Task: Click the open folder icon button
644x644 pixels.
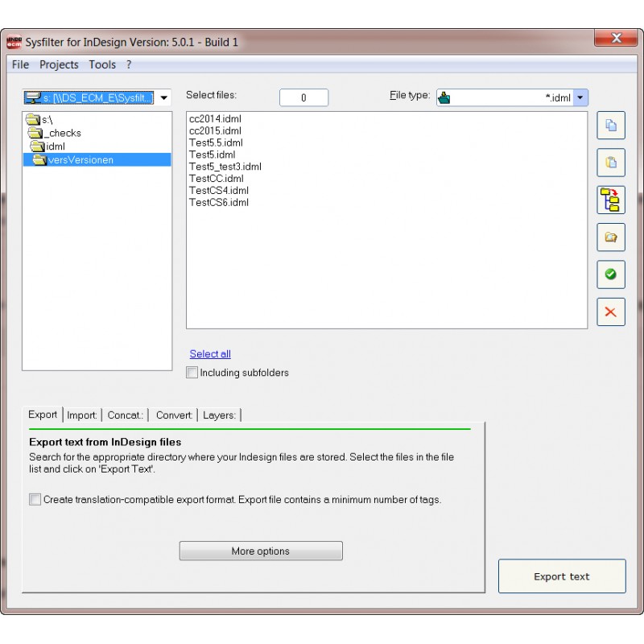Action: pos(611,237)
